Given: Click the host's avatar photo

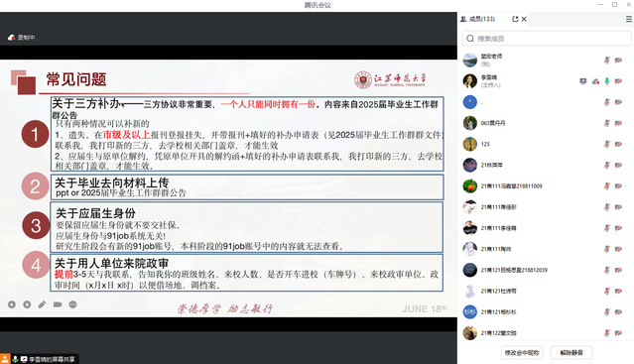Looking at the screenshot, I should tap(470, 81).
